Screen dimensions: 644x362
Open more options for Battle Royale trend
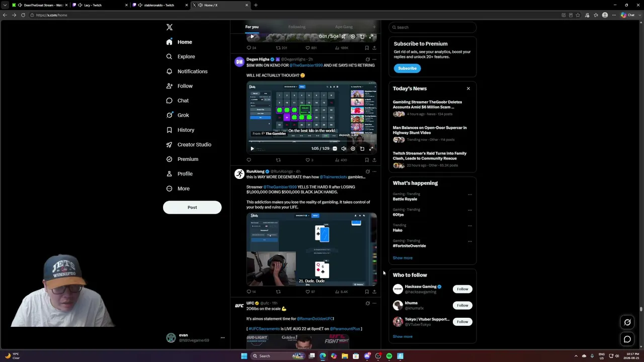click(470, 195)
